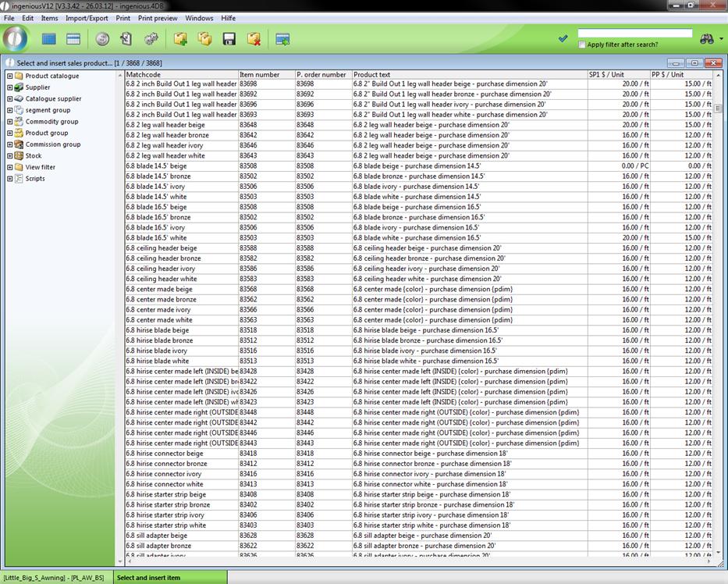Open dropdown arrow next to binoculars

pyautogui.click(x=721, y=39)
